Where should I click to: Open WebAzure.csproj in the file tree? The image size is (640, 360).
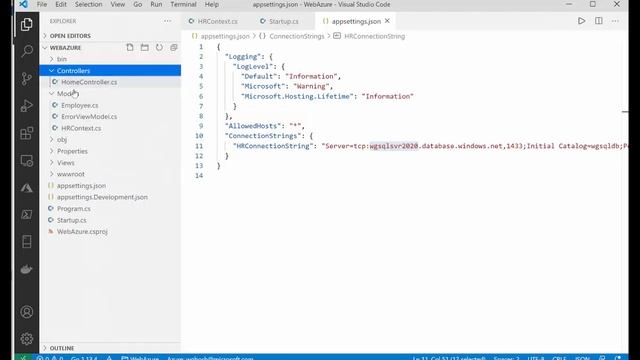point(82,231)
